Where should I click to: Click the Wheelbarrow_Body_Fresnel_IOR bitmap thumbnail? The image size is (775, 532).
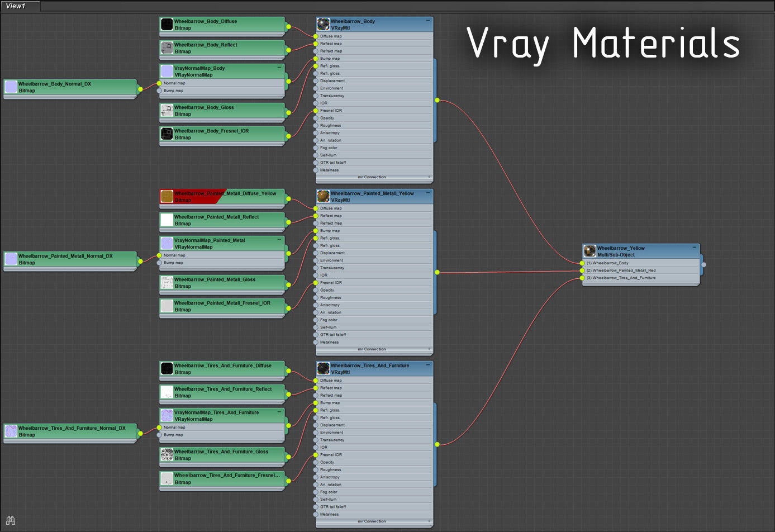click(167, 134)
